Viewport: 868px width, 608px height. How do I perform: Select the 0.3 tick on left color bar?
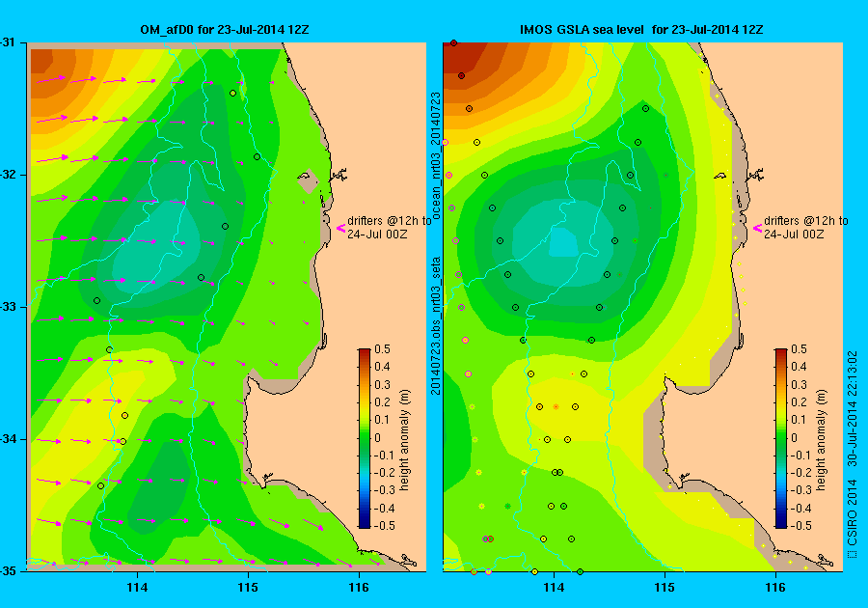pos(382,384)
